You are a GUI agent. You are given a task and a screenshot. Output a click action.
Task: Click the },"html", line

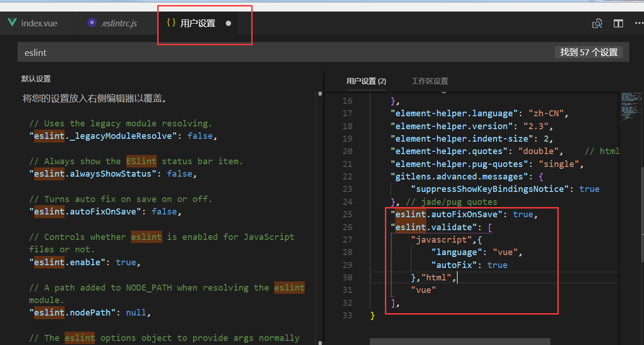[x=434, y=277]
